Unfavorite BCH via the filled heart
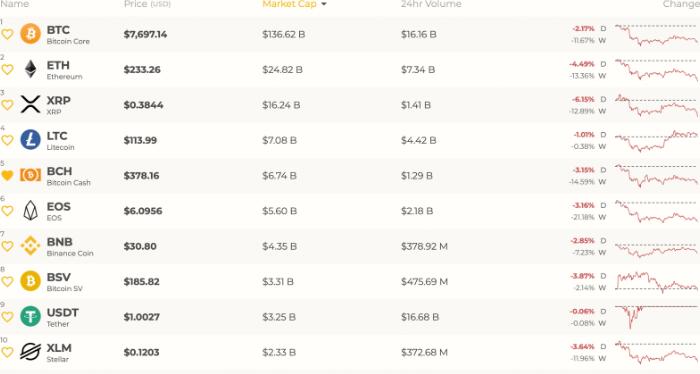The width and height of the screenshot is (700, 374). [x=7, y=176]
